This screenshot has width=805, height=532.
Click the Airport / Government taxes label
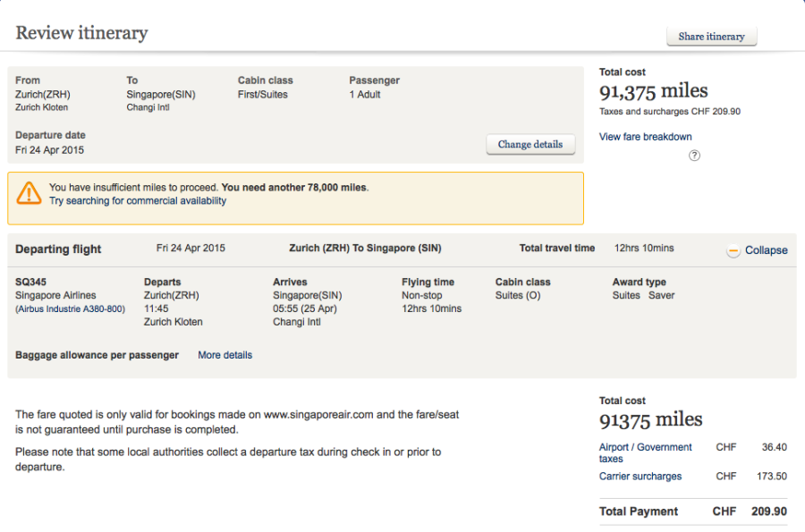pyautogui.click(x=645, y=452)
